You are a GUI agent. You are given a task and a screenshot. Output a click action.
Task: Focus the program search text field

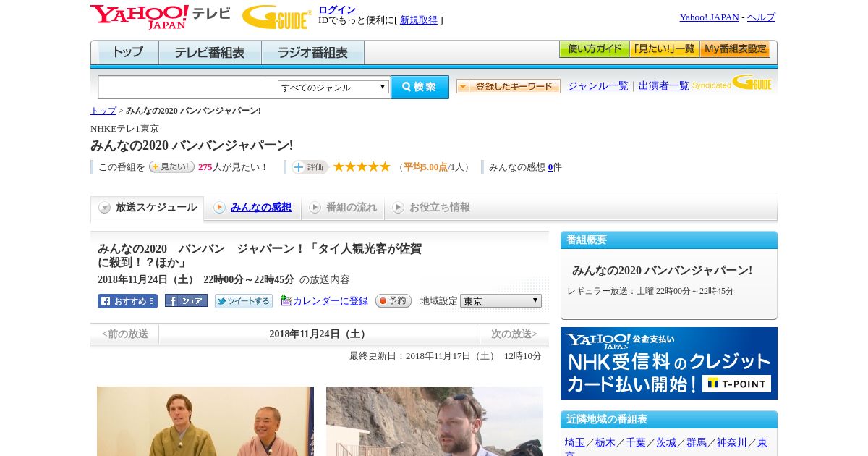tap(188, 87)
